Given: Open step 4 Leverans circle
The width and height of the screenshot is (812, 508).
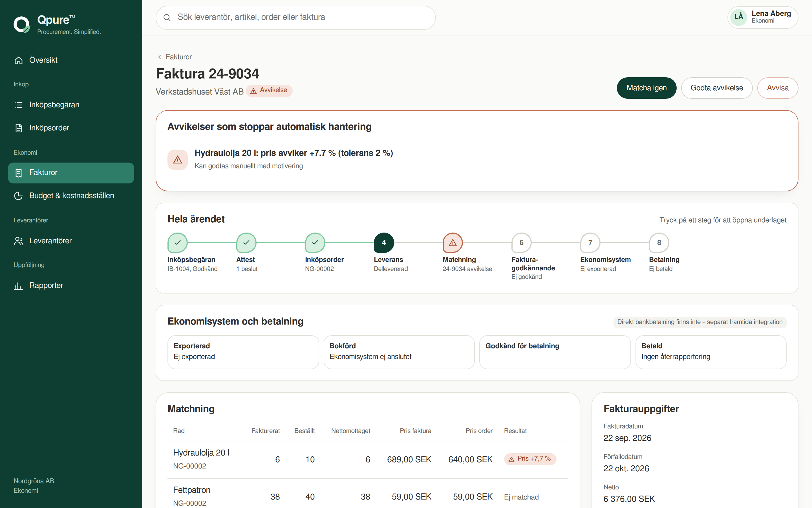Looking at the screenshot, I should pyautogui.click(x=384, y=243).
